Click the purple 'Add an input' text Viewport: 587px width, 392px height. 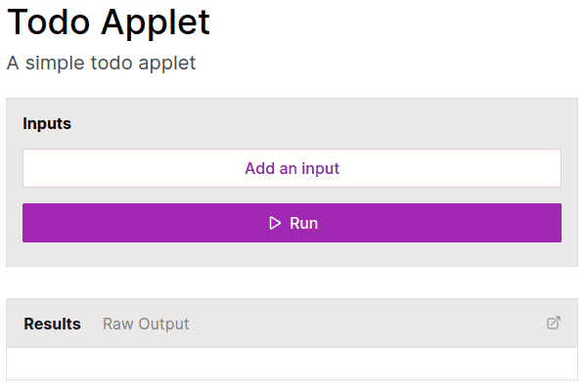click(x=292, y=169)
